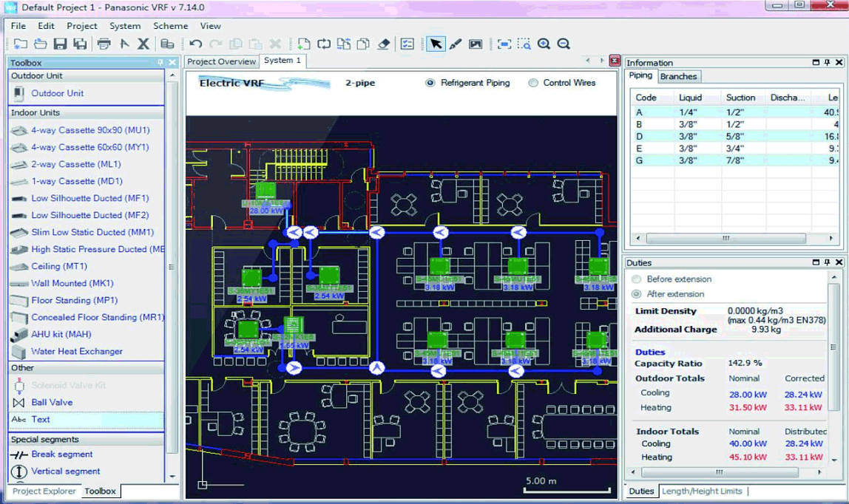Screen dimensions: 849x504
Task: Open the Project menu
Action: click(82, 26)
